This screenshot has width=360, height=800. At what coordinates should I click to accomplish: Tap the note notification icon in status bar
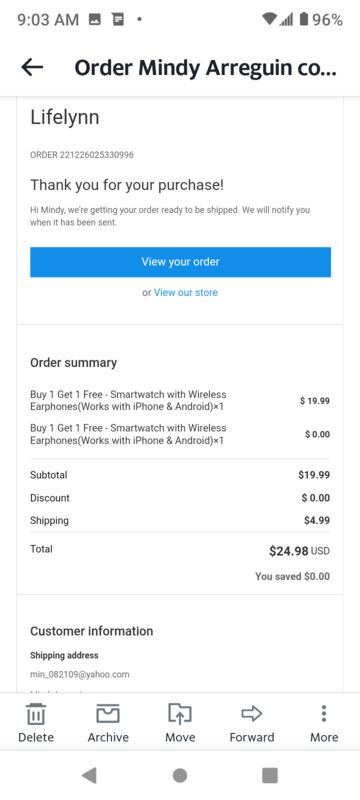[x=118, y=20]
